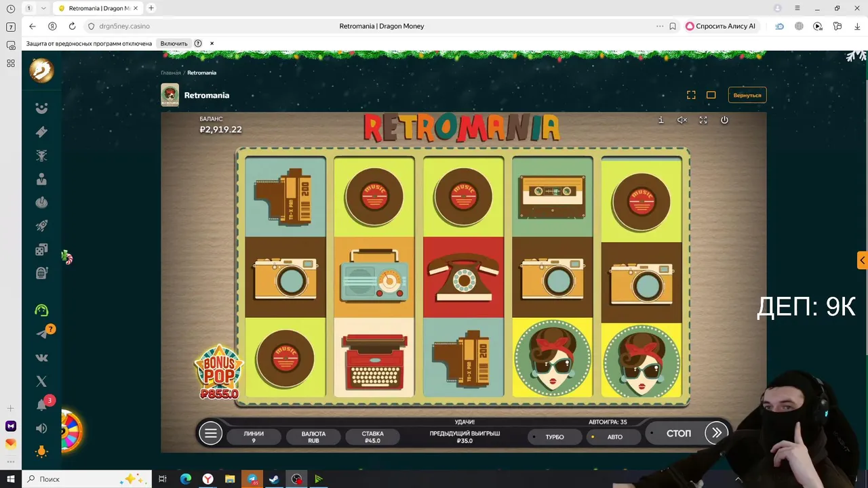Expand the orange side panel arrow
The height and width of the screenshot is (488, 868).
[862, 260]
